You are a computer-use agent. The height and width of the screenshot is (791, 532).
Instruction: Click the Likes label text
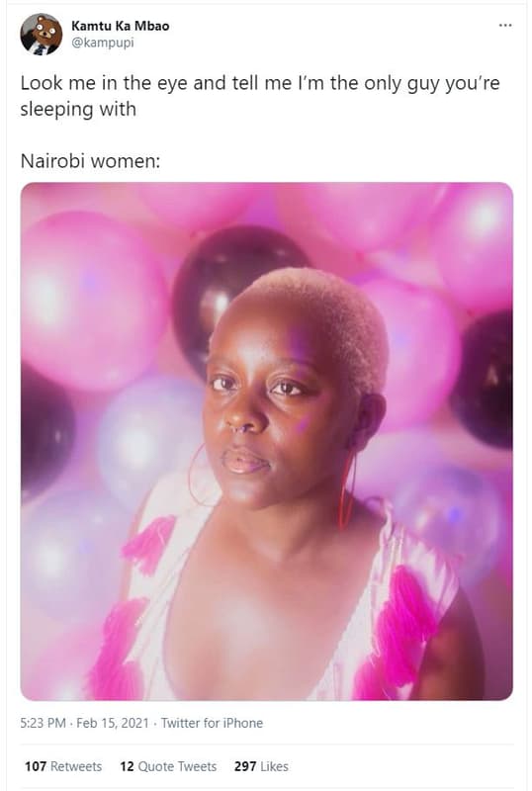point(274,766)
